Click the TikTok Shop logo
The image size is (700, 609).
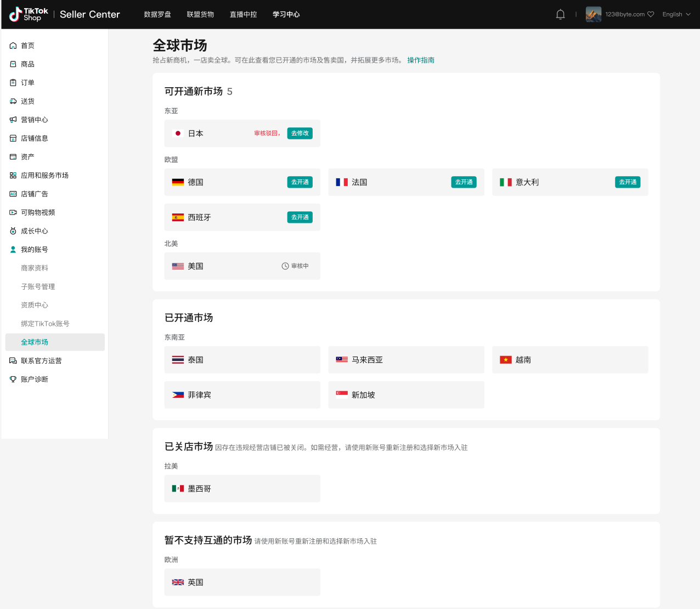click(x=29, y=14)
